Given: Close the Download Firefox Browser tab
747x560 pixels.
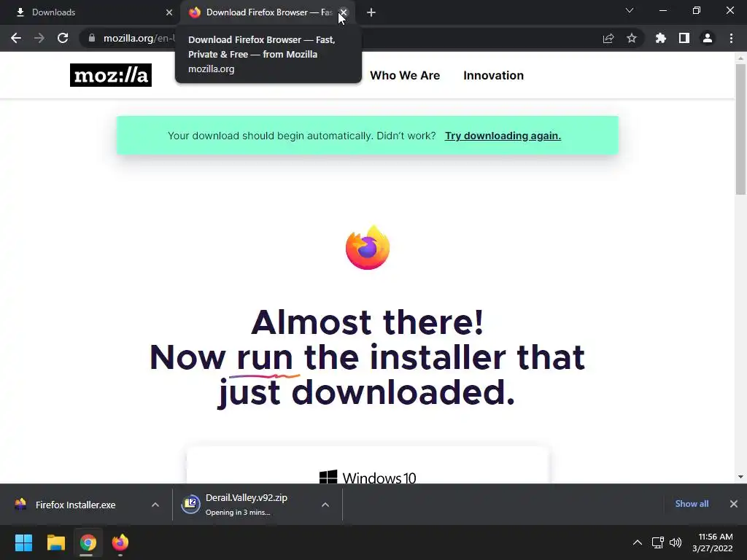Looking at the screenshot, I should coord(344,12).
